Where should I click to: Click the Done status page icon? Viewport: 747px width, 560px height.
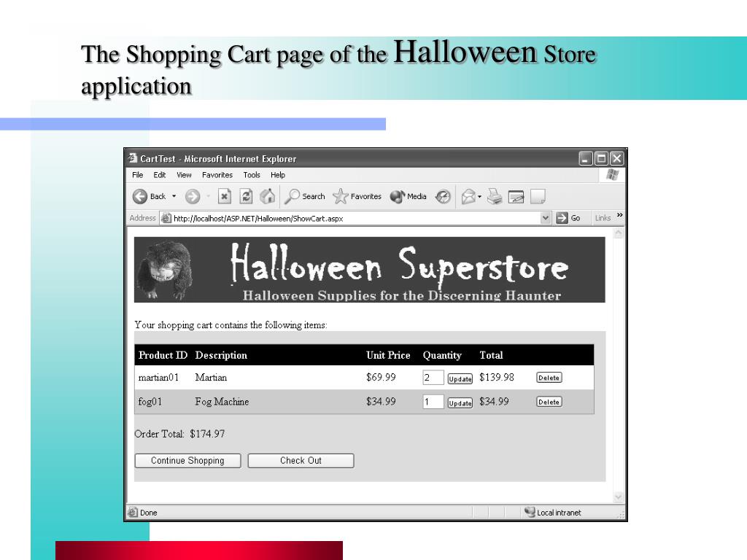[133, 513]
